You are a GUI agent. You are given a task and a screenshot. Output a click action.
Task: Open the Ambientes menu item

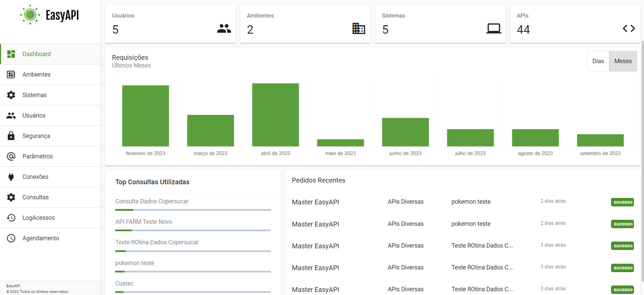pyautogui.click(x=50, y=74)
